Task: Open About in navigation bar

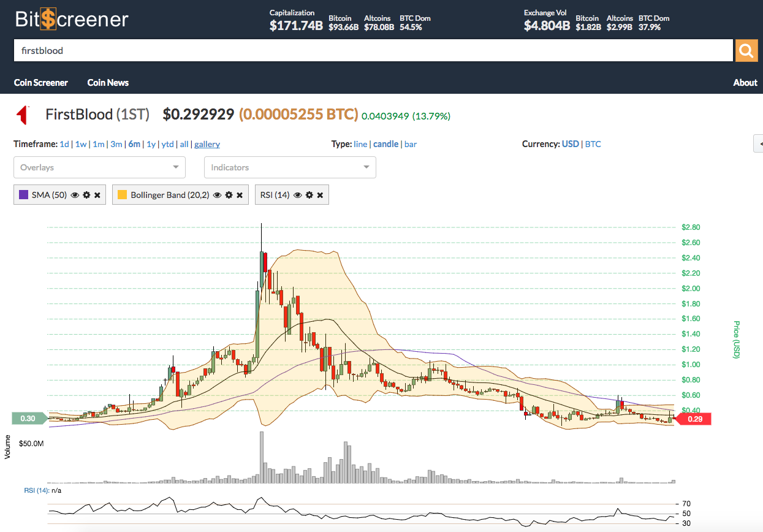Action: 745,82
